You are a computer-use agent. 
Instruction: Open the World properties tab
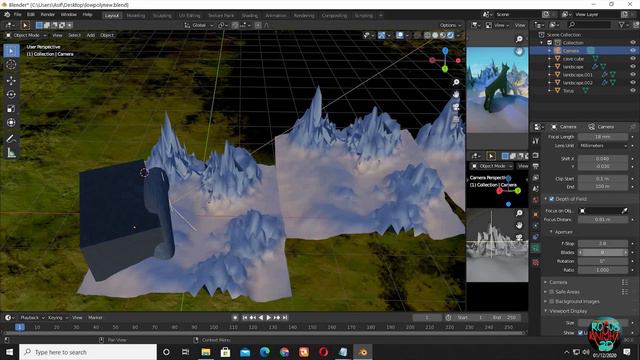tap(536, 200)
